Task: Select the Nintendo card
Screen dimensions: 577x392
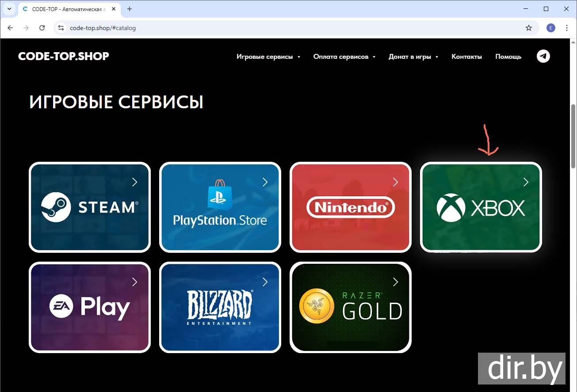Action: (x=351, y=207)
